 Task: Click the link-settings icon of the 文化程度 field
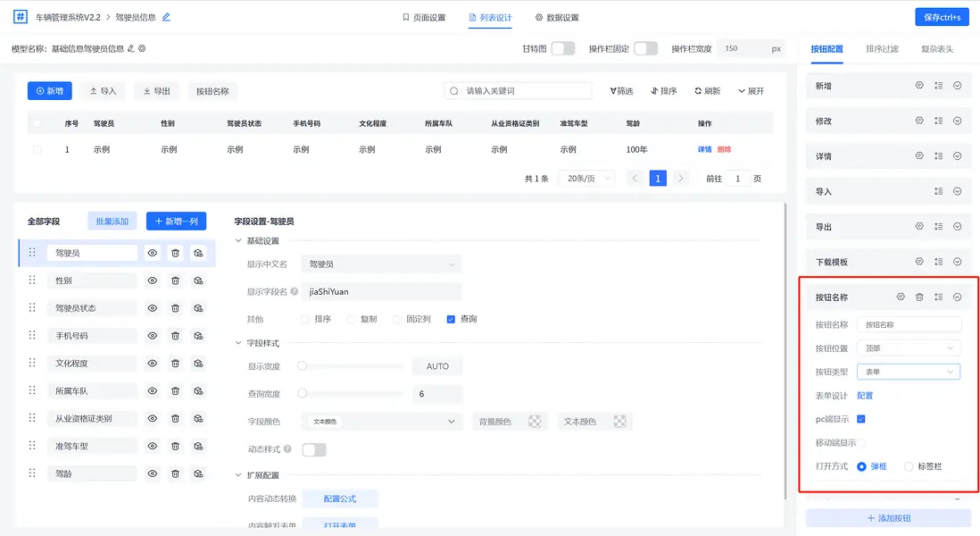click(198, 364)
